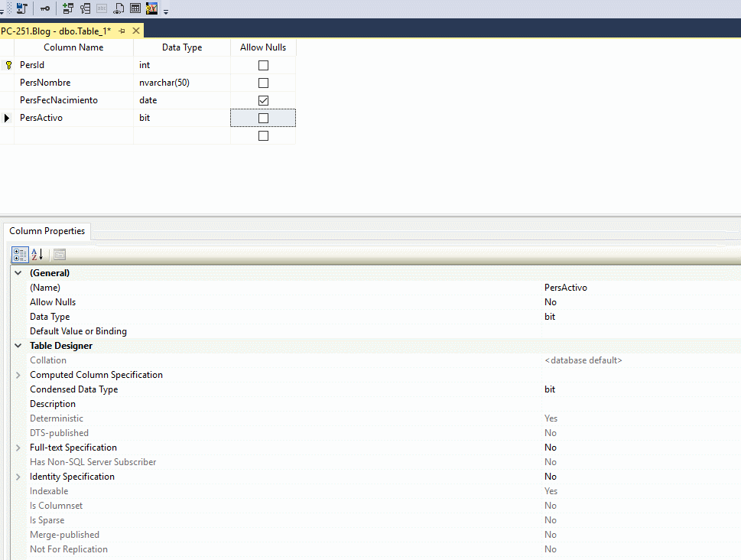Pin the table designer document
Viewport: 741px width, 560px height.
pos(121,31)
